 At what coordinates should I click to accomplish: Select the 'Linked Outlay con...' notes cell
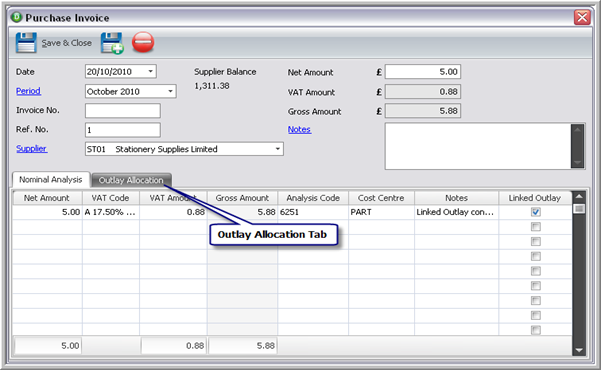click(456, 212)
